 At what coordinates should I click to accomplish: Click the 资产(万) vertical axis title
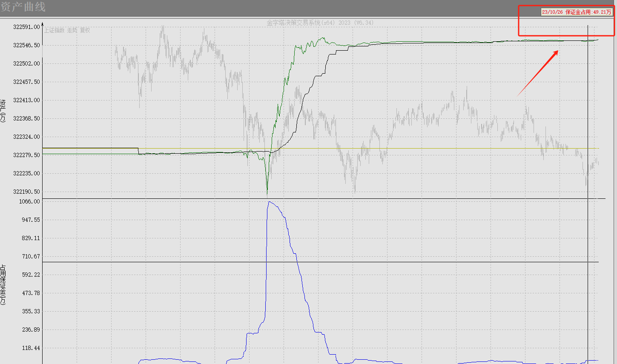point(3,111)
